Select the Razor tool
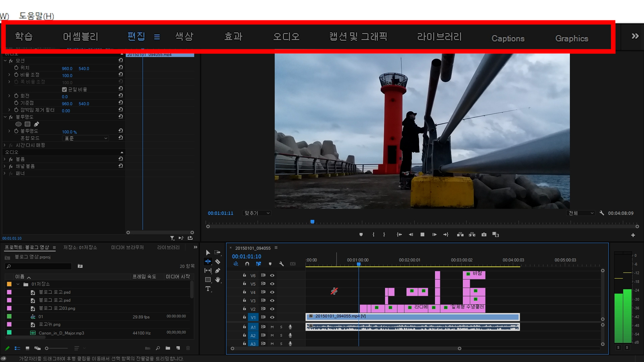 (218, 261)
